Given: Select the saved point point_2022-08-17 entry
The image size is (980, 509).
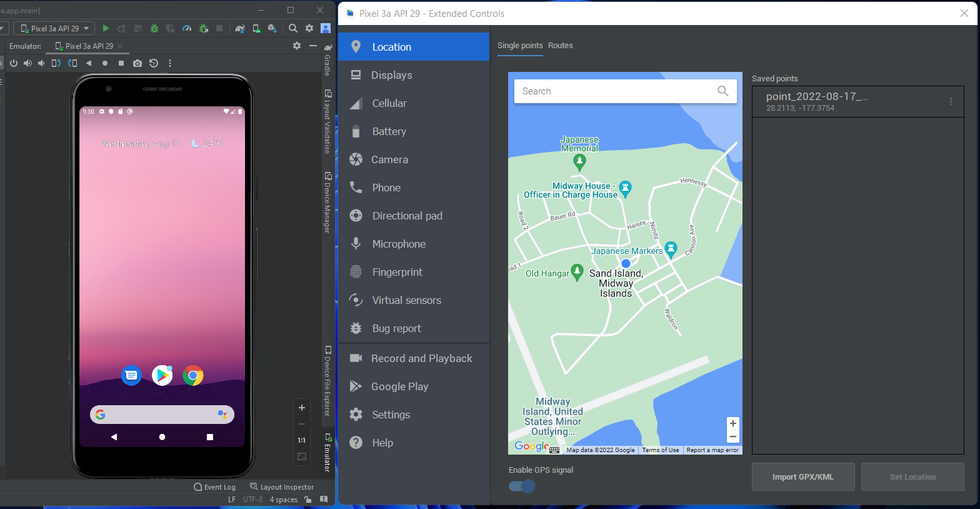Looking at the screenshot, I should [x=857, y=101].
